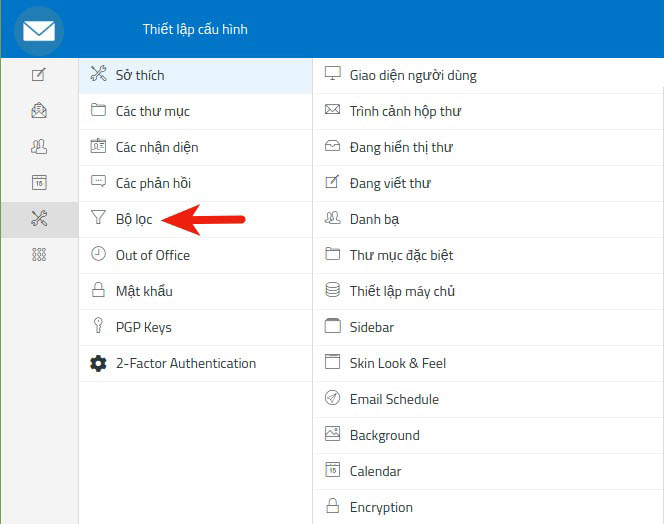Open the Bộ lọc filters section

pyautogui.click(x=196, y=219)
